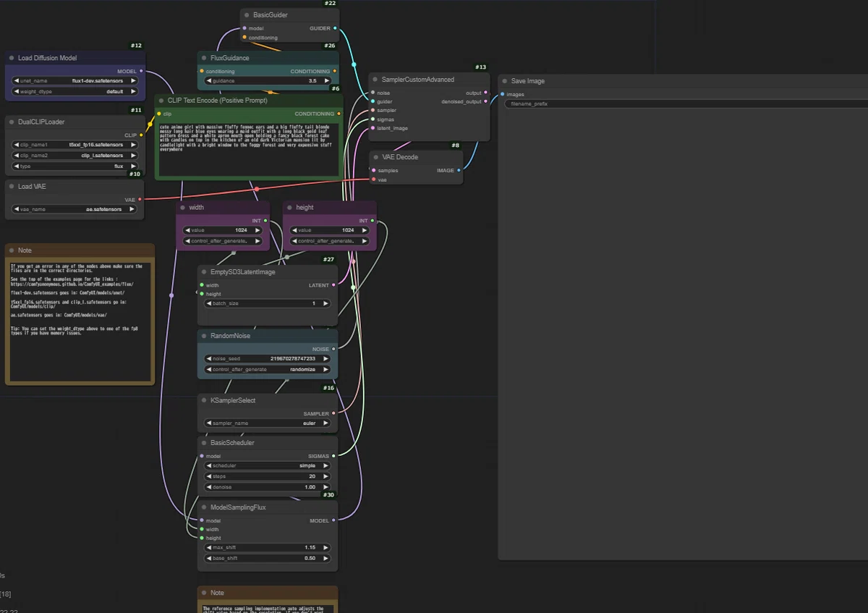Collapse the height node using its title dot

pos(289,208)
